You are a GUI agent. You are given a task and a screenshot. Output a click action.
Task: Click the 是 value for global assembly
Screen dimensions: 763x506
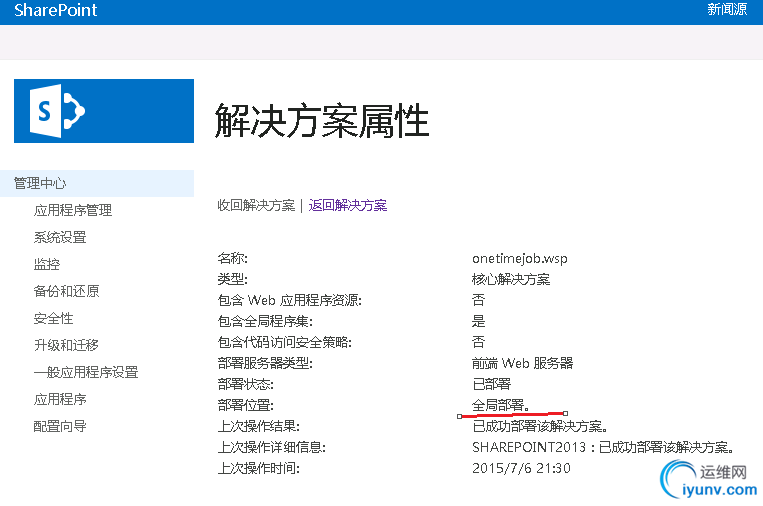tap(479, 321)
